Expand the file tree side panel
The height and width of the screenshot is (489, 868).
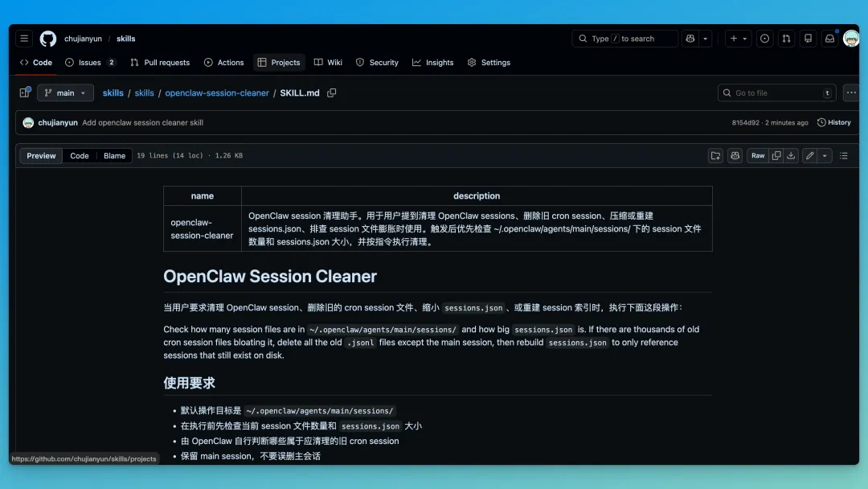pos(24,93)
